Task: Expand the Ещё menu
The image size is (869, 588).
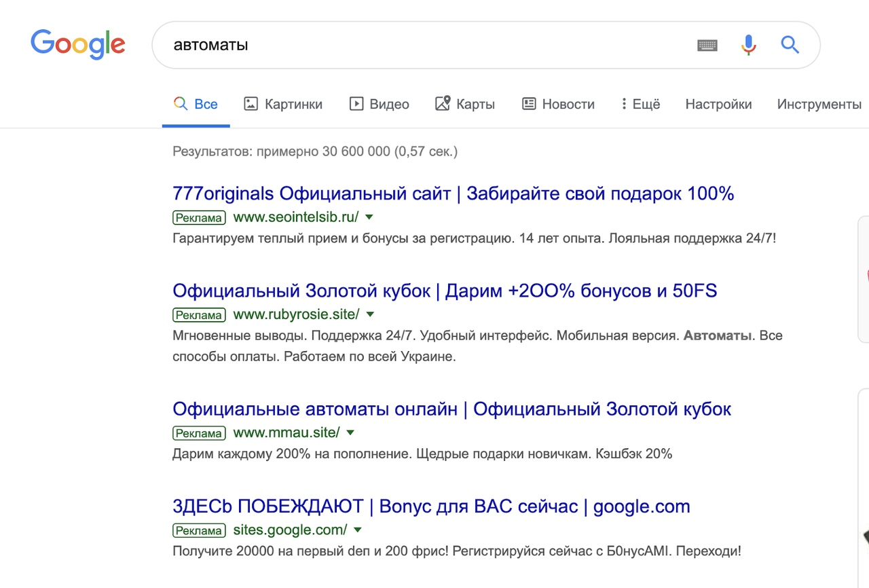Action: [x=640, y=104]
